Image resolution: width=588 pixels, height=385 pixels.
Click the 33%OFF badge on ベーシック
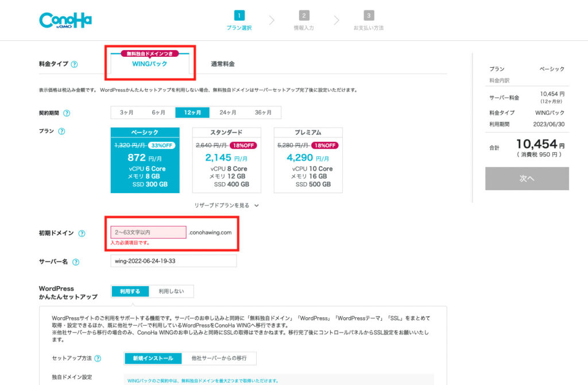coord(161,145)
